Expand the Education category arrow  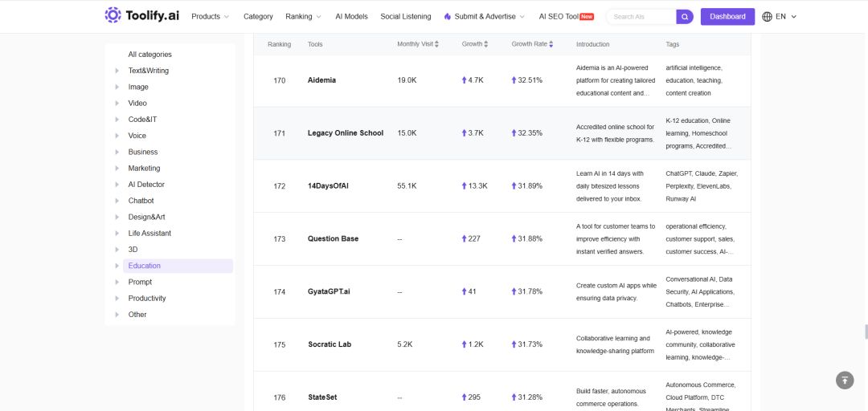pos(117,266)
